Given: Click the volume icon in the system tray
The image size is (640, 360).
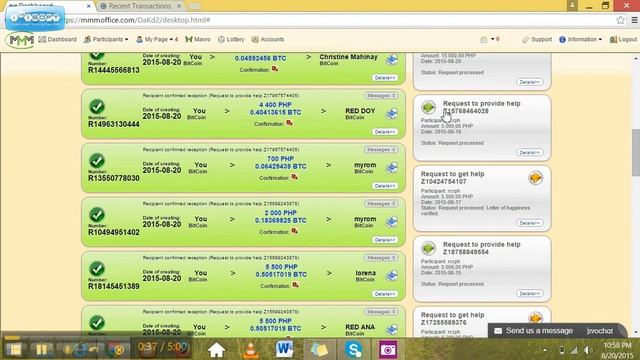Looking at the screenshot, I should point(588,350).
